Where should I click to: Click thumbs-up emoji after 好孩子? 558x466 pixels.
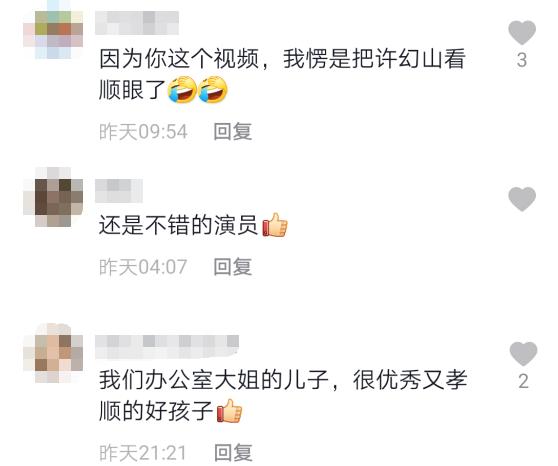coord(230,411)
